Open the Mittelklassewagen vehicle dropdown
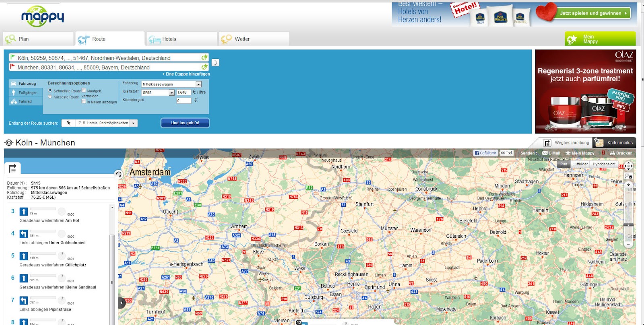The height and width of the screenshot is (325, 644). (x=171, y=84)
